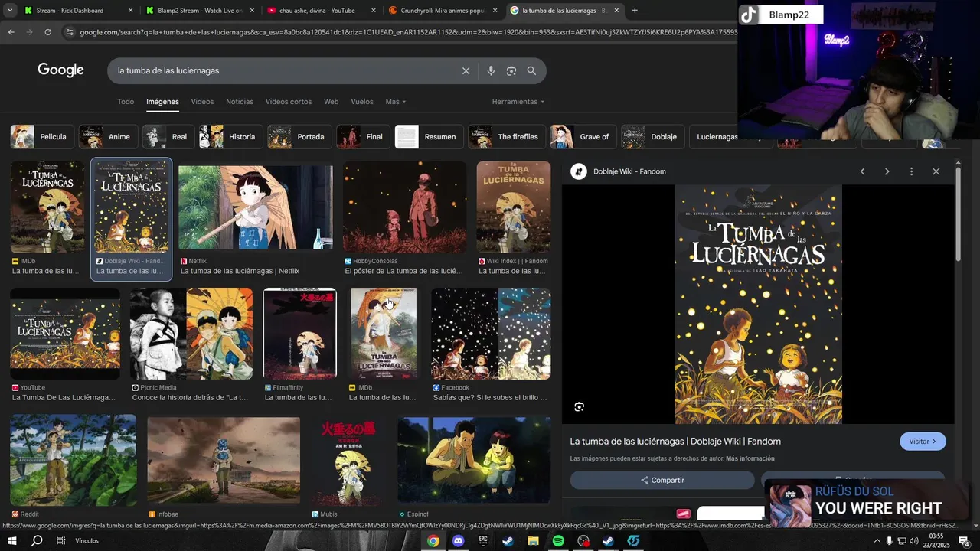Open Chrome from the Windows taskbar
Screen dimensions: 980x551
click(x=433, y=541)
